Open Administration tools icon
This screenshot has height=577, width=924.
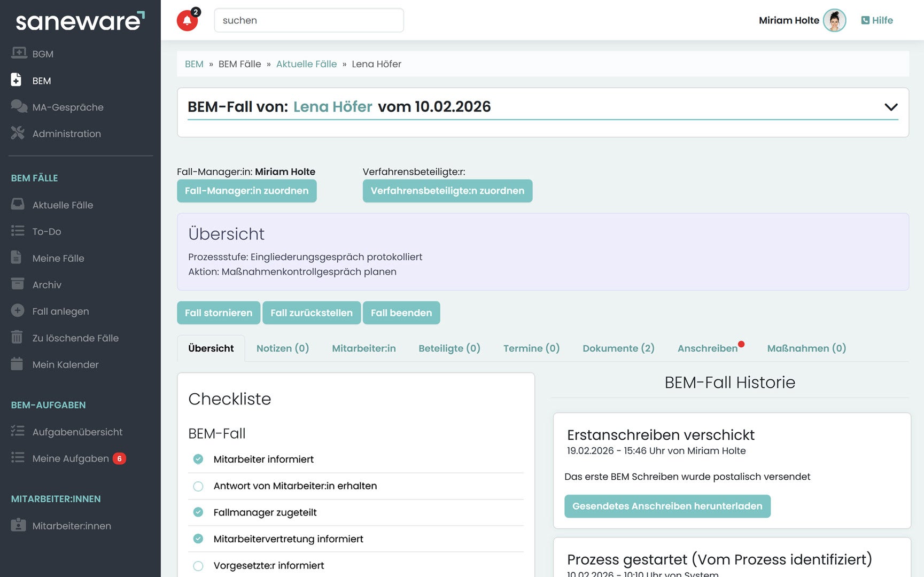pos(18,133)
